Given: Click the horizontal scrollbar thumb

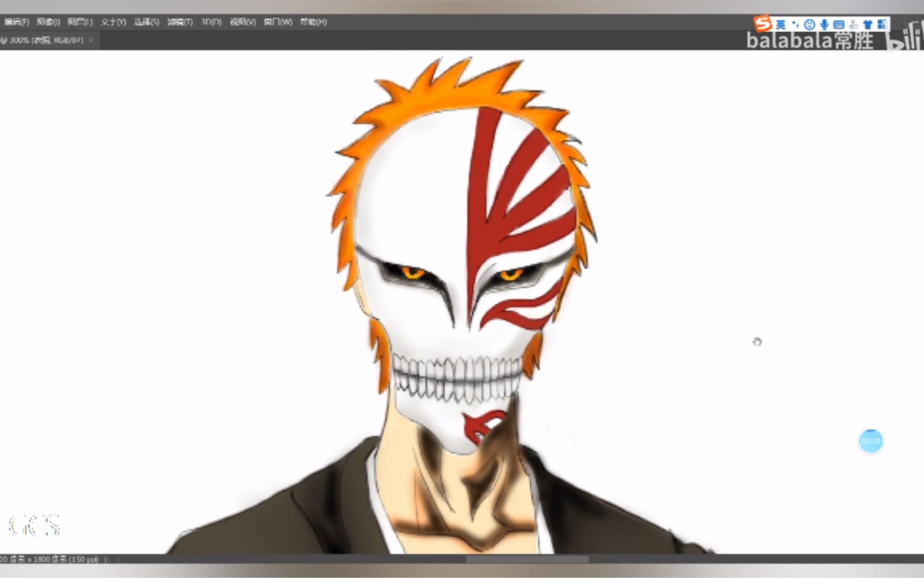Looking at the screenshot, I should (x=527, y=559).
